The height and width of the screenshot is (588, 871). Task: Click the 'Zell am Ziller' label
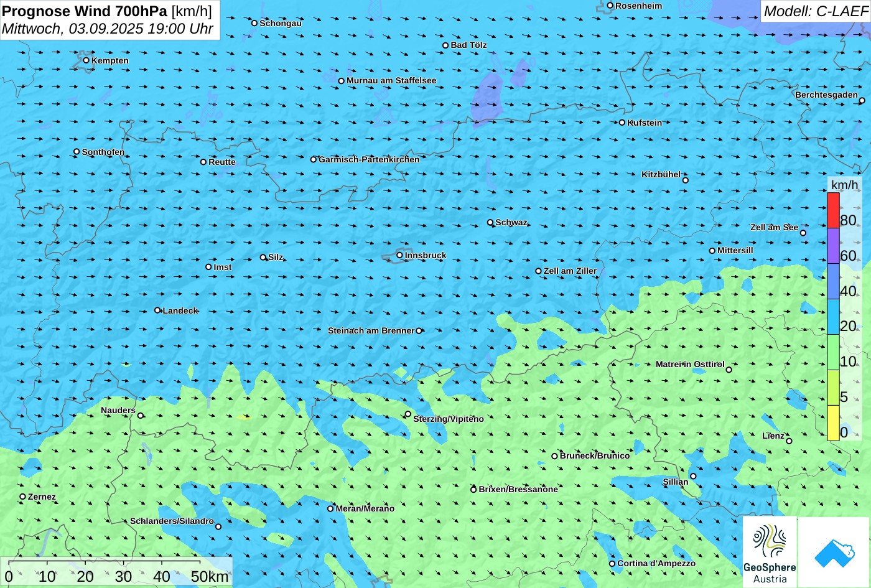coord(570,271)
